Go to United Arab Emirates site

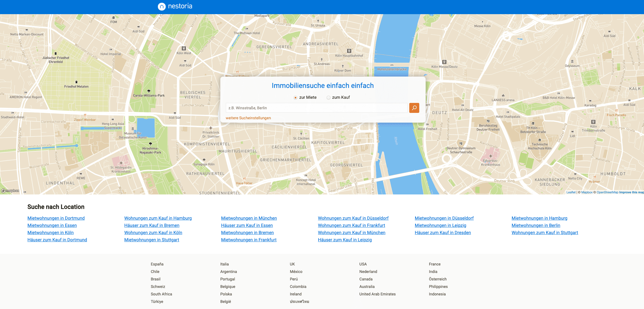(377, 294)
